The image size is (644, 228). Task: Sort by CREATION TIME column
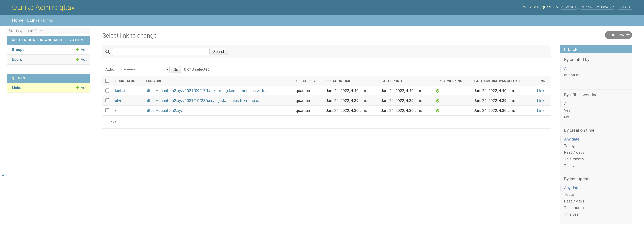[x=339, y=81]
